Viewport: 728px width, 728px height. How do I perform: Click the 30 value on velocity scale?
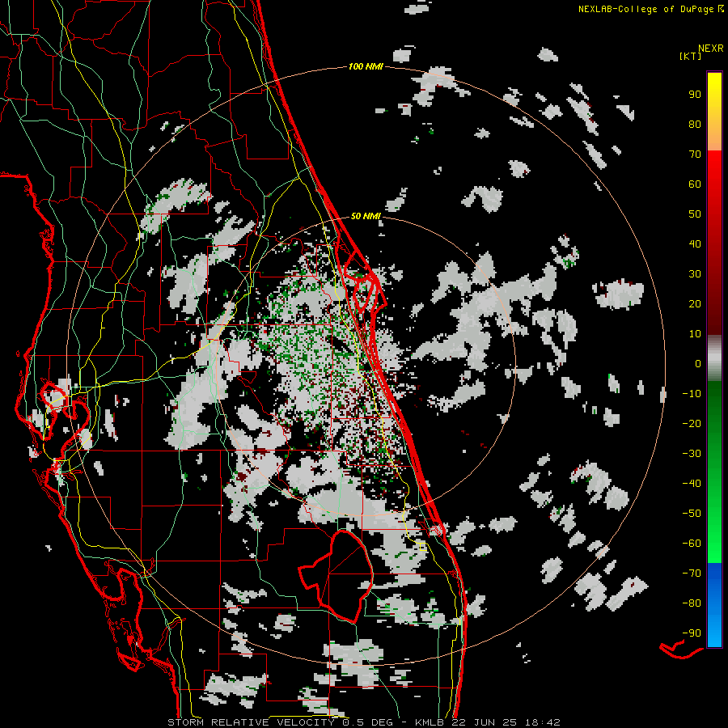point(695,274)
